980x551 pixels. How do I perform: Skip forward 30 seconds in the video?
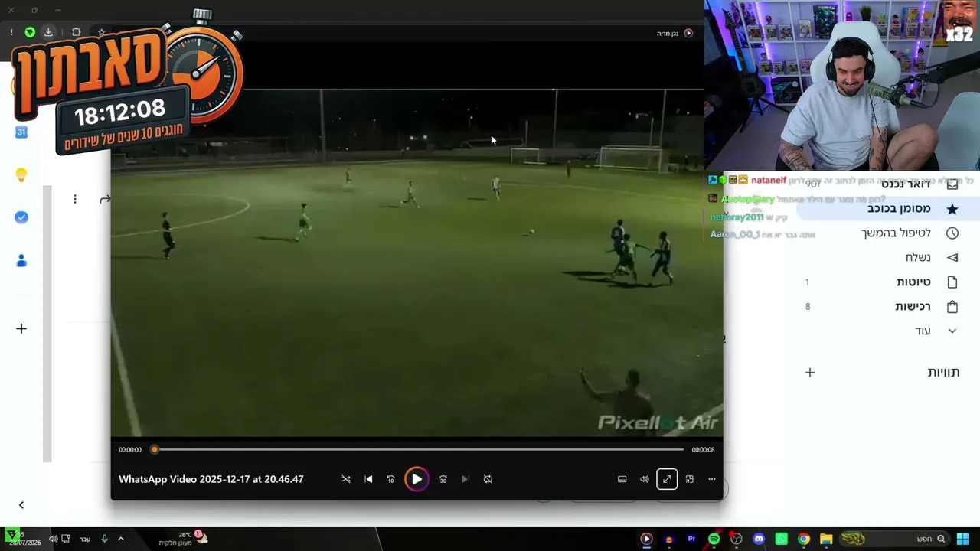(x=443, y=479)
